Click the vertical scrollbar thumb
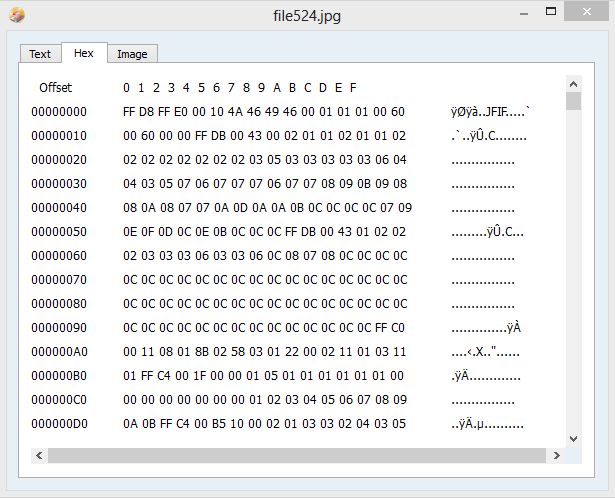 [x=573, y=102]
